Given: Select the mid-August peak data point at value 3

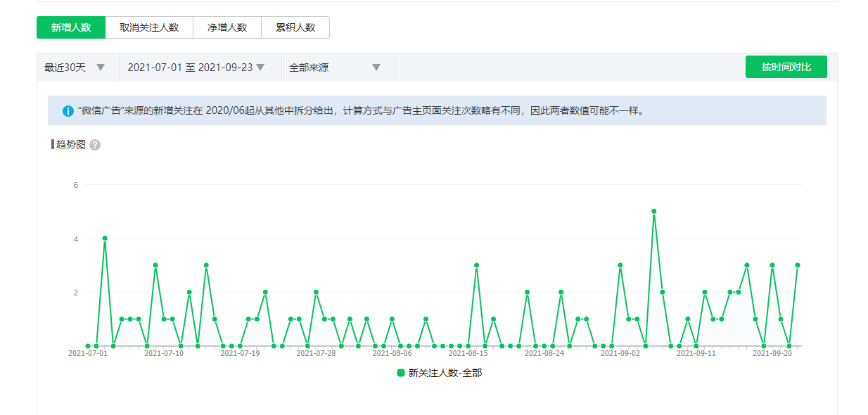Looking at the screenshot, I should pyautogui.click(x=477, y=265).
